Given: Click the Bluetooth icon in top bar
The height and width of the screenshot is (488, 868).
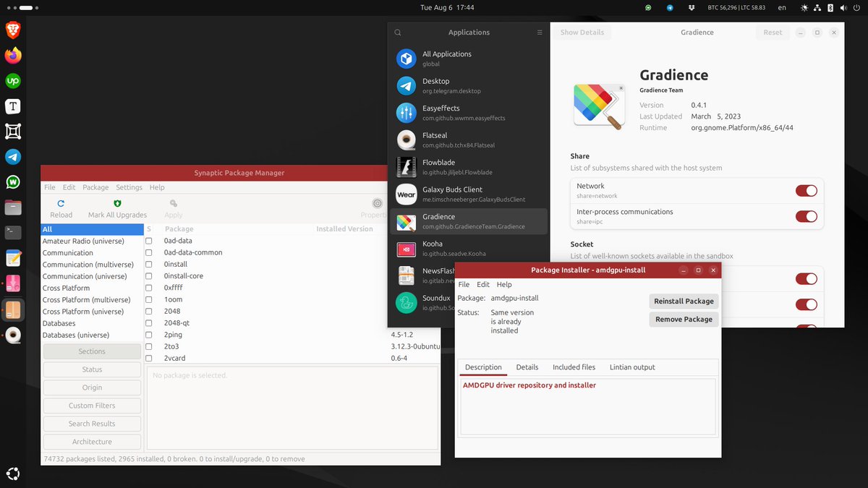Looking at the screenshot, I should pos(830,7).
